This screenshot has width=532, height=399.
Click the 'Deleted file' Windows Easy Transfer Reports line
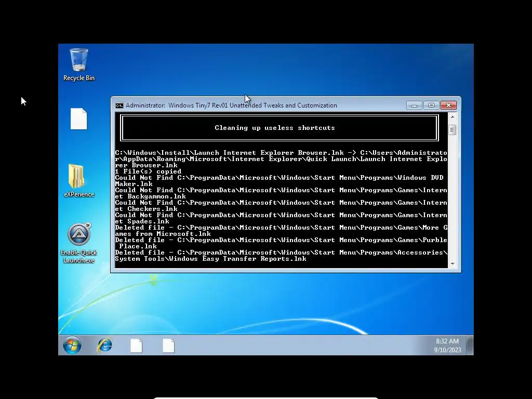coord(281,256)
